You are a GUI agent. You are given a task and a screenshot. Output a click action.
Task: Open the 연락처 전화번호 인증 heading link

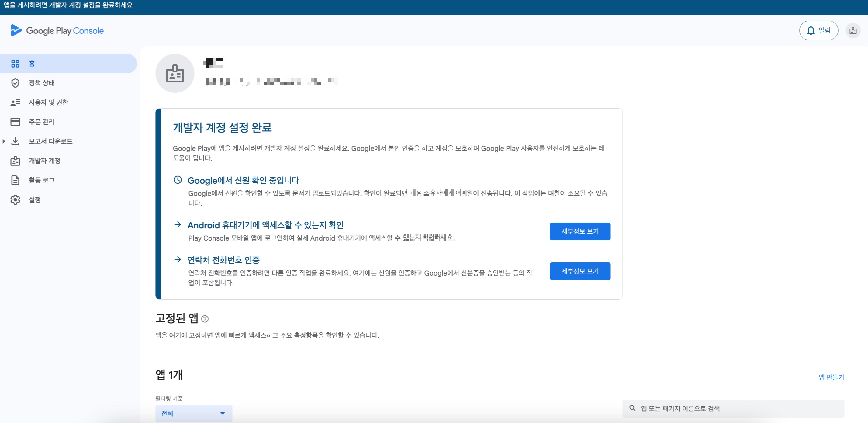coord(223,260)
